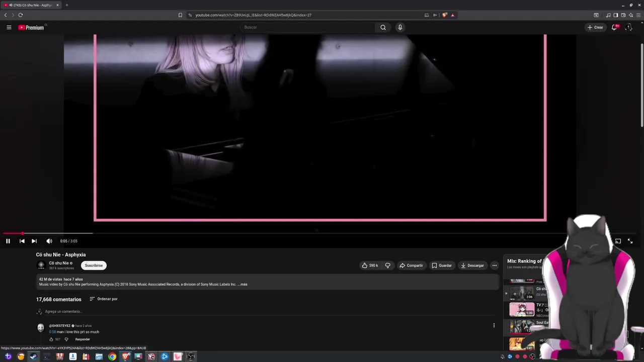
Task: Open the more actions ellipsis beside Descargar
Action: pyautogui.click(x=495, y=265)
